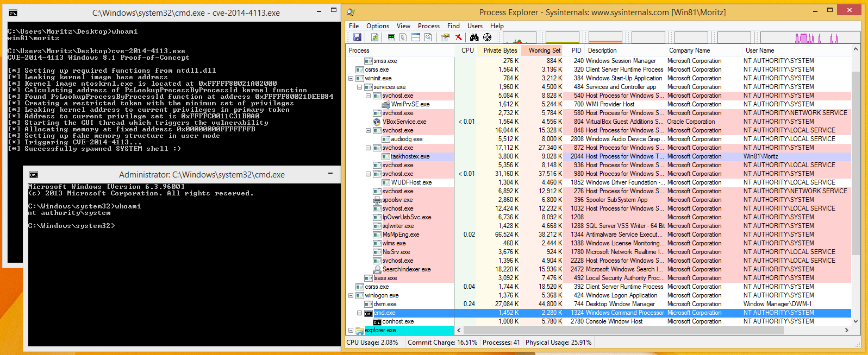Open the Process menu
This screenshot has width=868, height=355.
pos(429,26)
